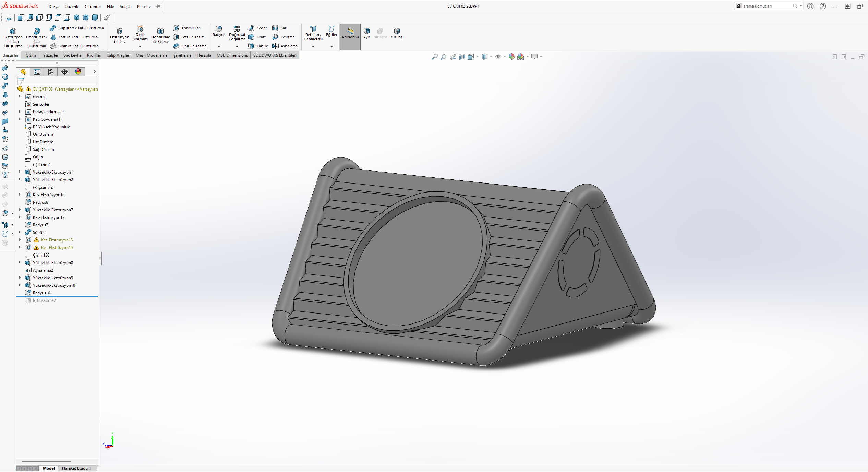The image size is (868, 472).
Task: Click the Yüz Taşı tool
Action: tap(397, 33)
